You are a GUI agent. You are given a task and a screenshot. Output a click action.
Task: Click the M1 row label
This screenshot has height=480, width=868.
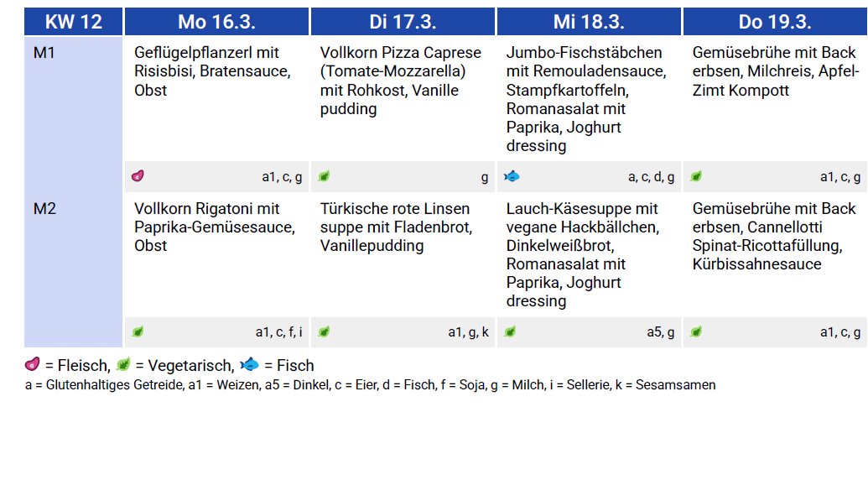pyautogui.click(x=44, y=53)
